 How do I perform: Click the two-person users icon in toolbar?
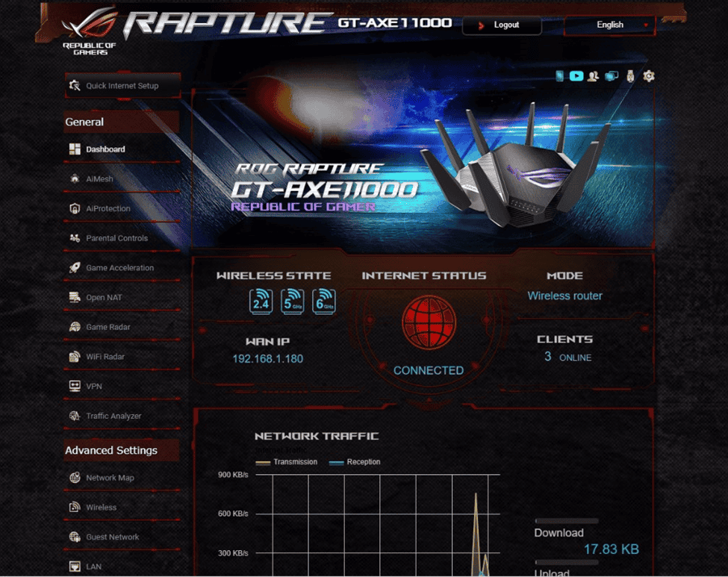tap(593, 76)
